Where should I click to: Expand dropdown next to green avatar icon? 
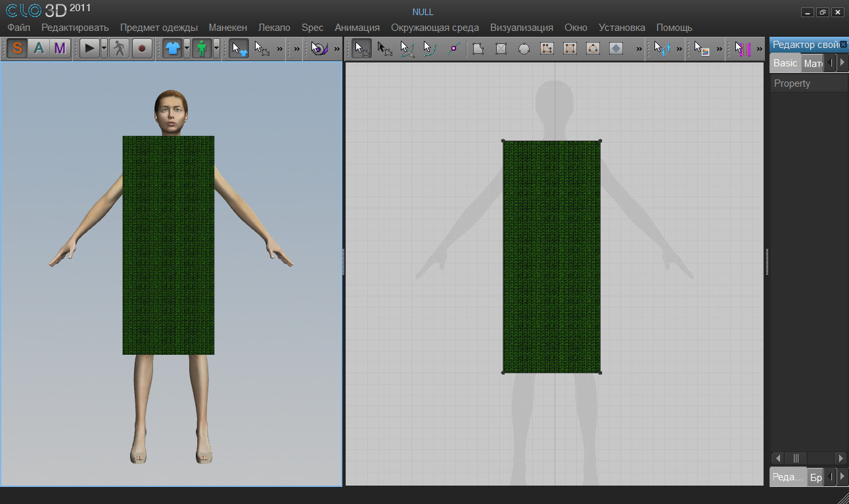click(x=216, y=49)
